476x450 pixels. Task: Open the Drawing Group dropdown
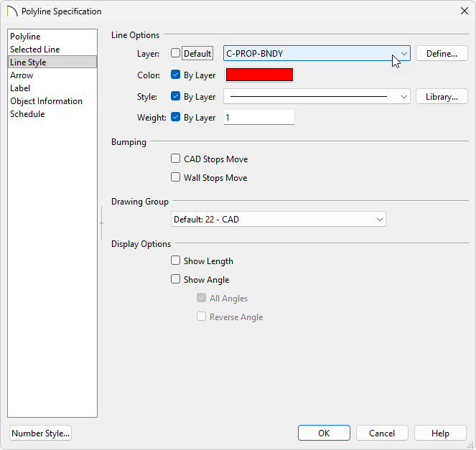[x=279, y=220]
